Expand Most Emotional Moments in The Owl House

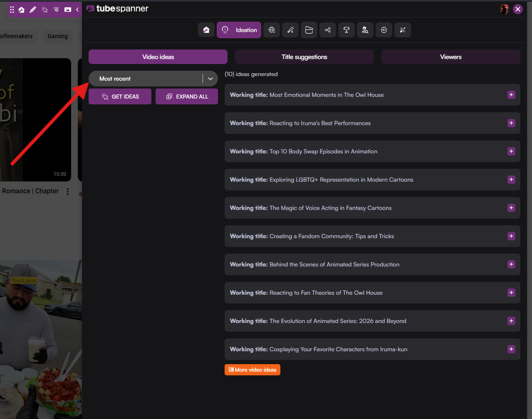click(512, 95)
